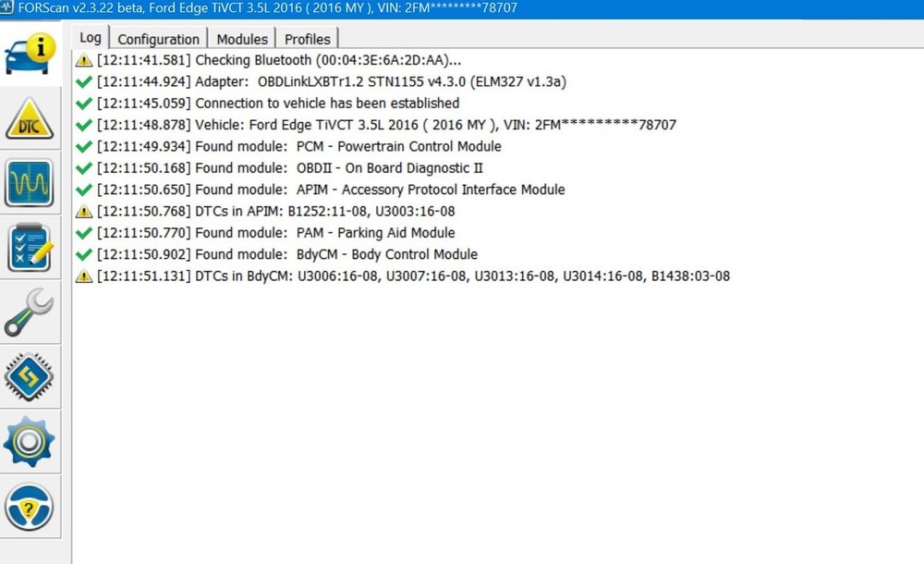Click the FORScan app icon in title bar

click(x=8, y=7)
